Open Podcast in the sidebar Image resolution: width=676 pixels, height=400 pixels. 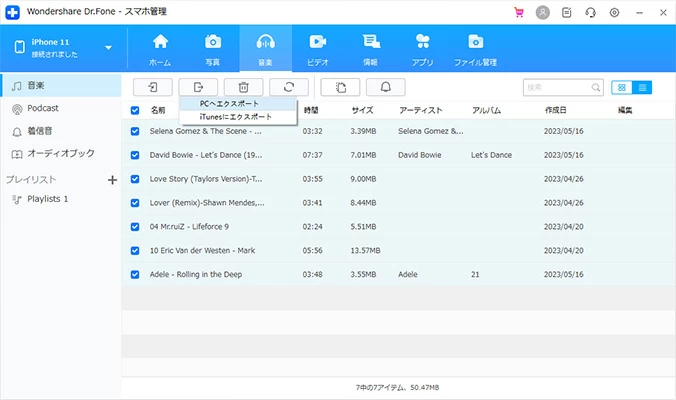point(43,108)
